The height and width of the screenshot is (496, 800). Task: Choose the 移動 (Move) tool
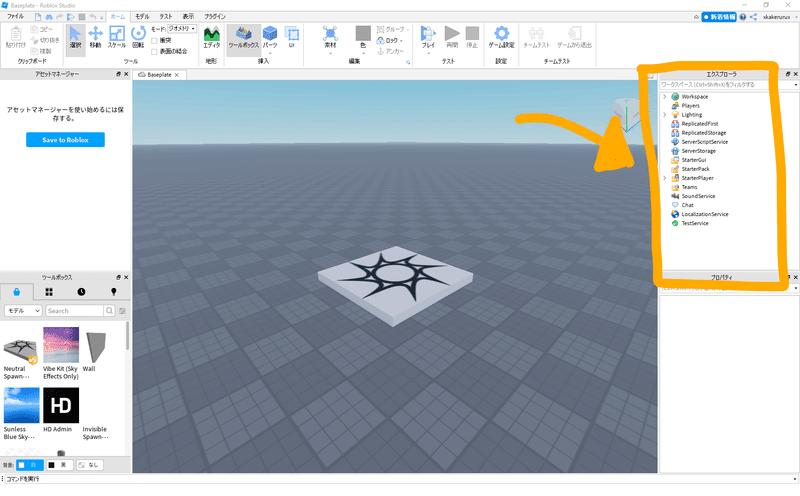[95, 38]
